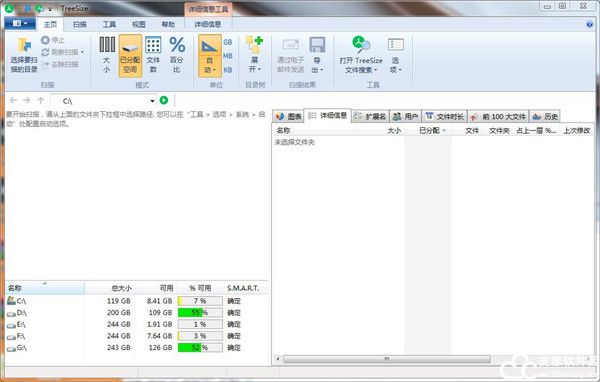The width and height of the screenshot is (600, 382).
Task: Go back with the left arrow
Action: tap(13, 100)
